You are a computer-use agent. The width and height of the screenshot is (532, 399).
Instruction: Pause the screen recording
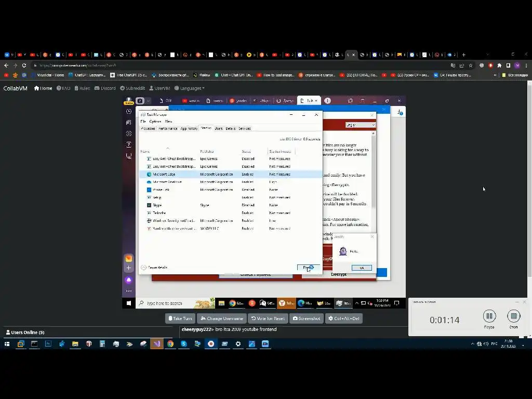click(x=489, y=316)
